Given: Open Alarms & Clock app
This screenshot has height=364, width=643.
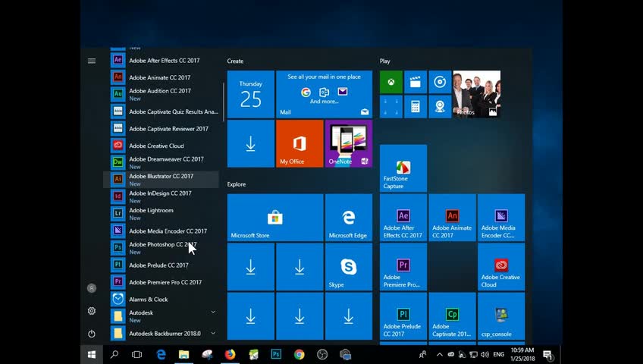Looking at the screenshot, I should [x=161, y=300].
